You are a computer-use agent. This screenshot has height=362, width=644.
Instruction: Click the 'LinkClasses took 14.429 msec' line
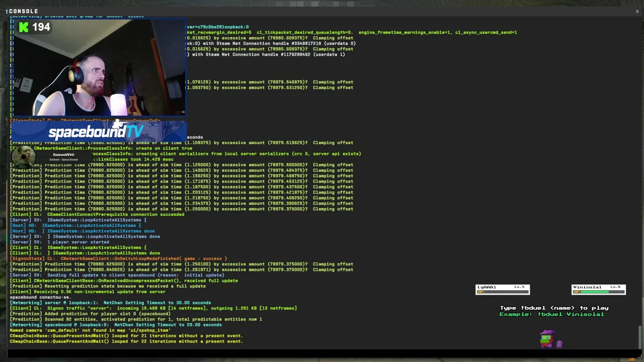[x=133, y=159]
